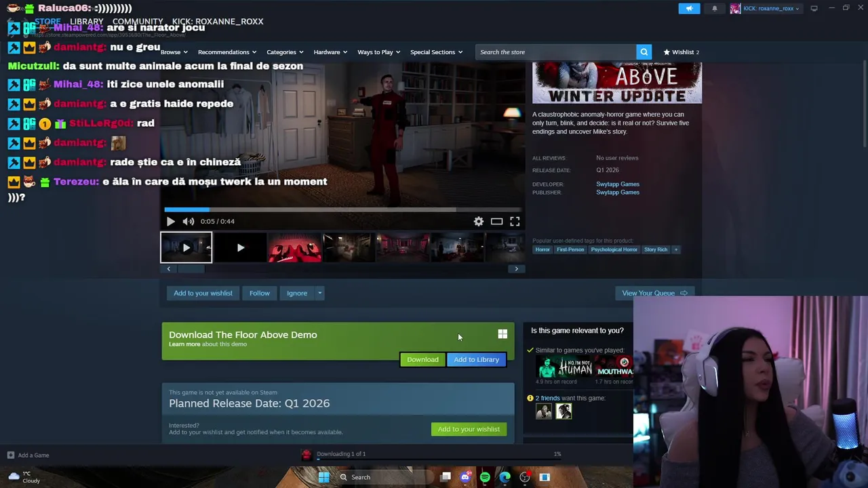This screenshot has width=868, height=488.
Task: Click the plus tag button
Action: [x=675, y=249]
